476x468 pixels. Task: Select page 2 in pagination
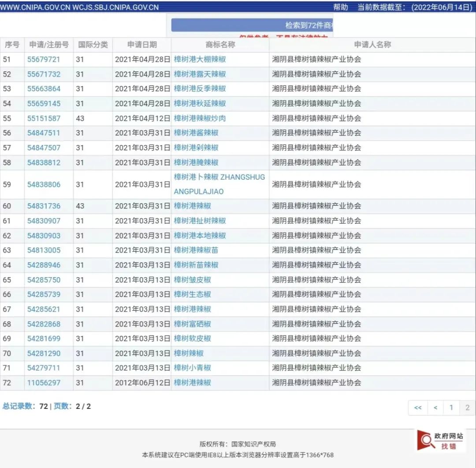(467, 408)
